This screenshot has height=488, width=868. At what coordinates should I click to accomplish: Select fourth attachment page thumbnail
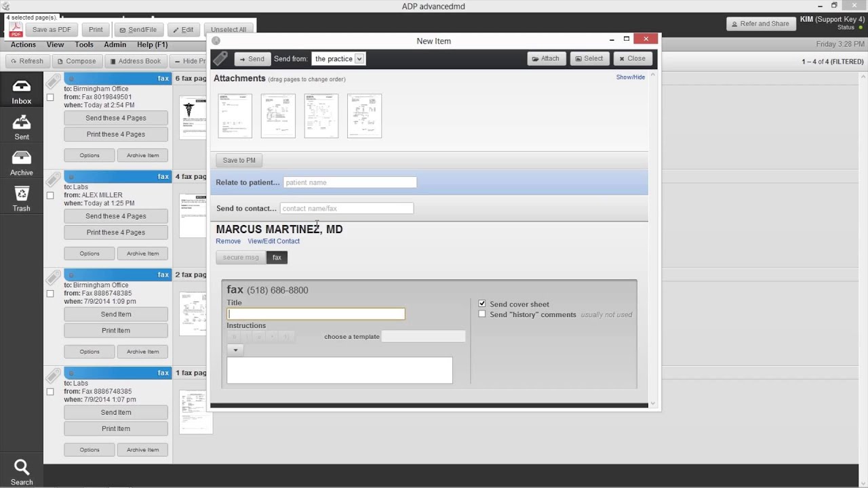tap(364, 116)
